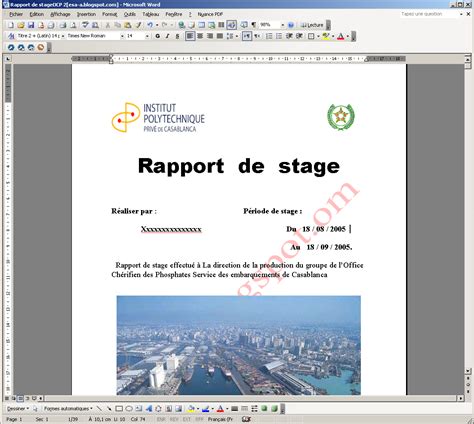Open the Format menu
This screenshot has height=424, width=474.
(x=109, y=14)
